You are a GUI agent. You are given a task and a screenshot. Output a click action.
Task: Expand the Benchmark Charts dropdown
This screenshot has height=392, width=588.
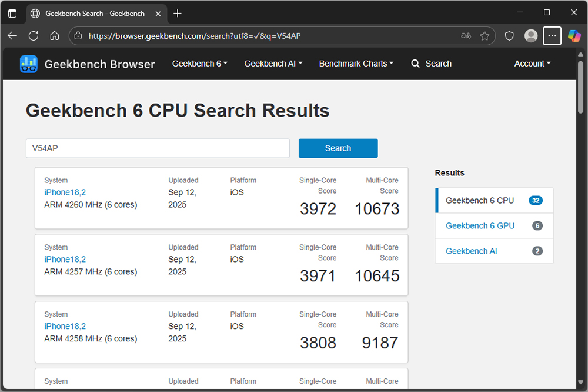point(356,64)
